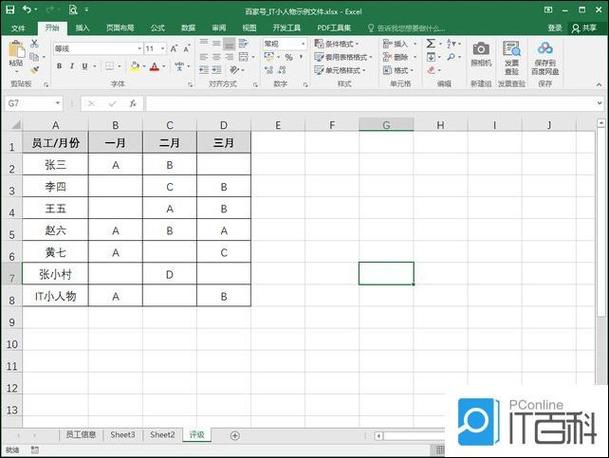Click the Undo arrow icon
Image resolution: width=609 pixels, height=458 pixels.
tap(26, 9)
